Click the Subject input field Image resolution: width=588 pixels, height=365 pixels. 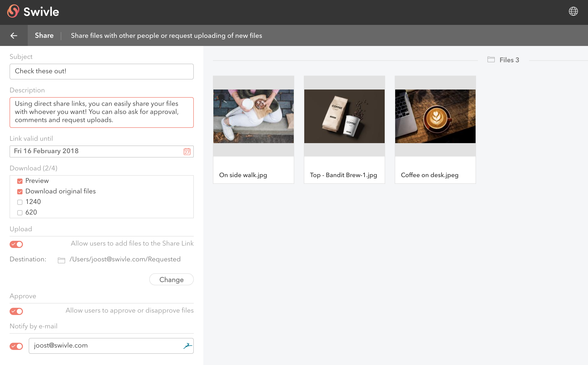click(x=101, y=72)
